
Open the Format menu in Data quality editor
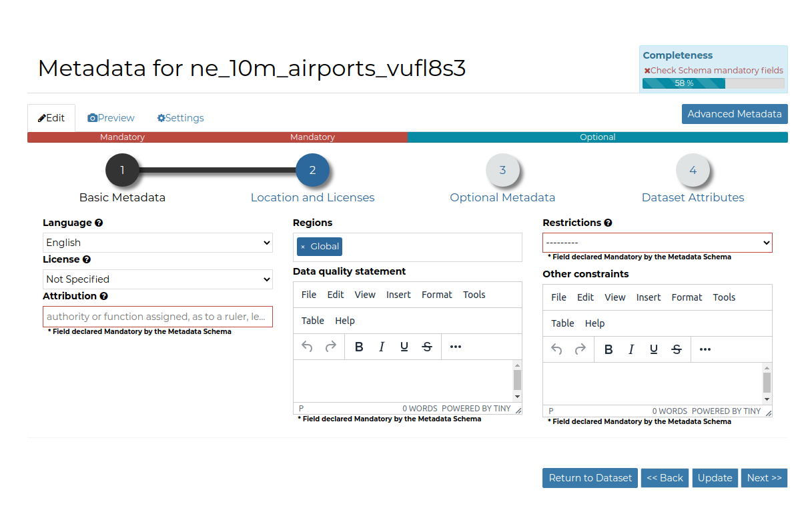[437, 294]
